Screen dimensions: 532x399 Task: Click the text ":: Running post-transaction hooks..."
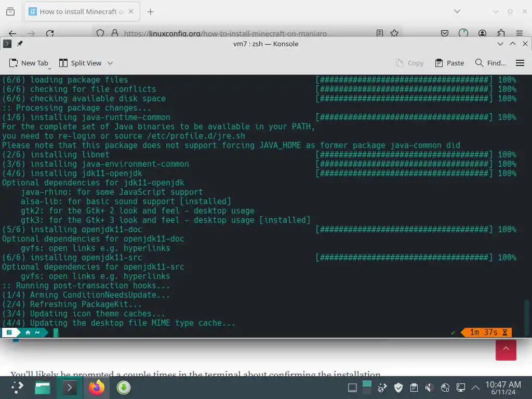pos(86,285)
